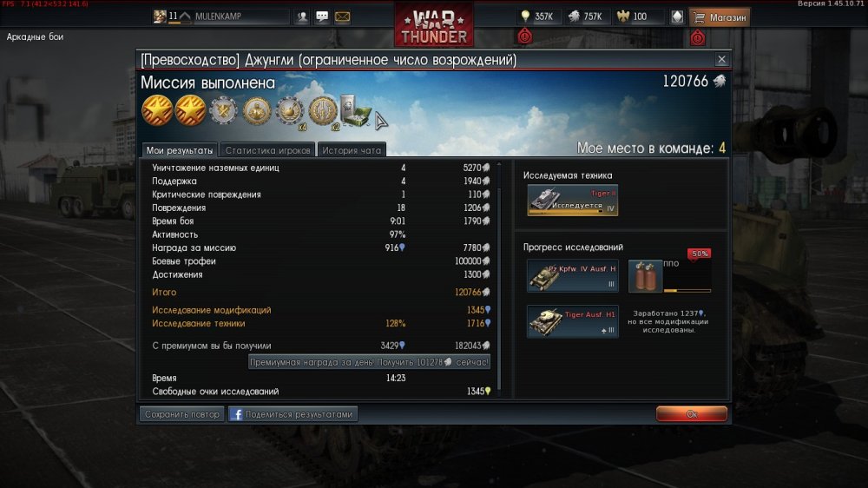Click the ППО modification progress bar
The image size is (868, 488).
(687, 290)
